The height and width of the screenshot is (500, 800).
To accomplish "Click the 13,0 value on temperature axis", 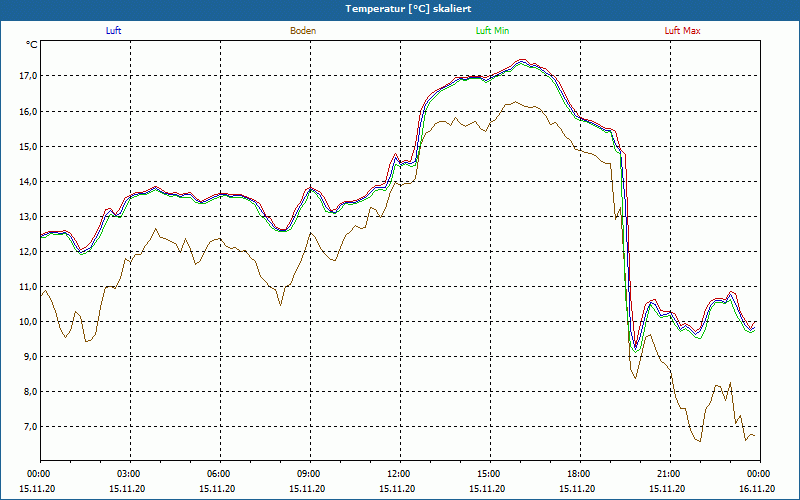I will point(28,216).
